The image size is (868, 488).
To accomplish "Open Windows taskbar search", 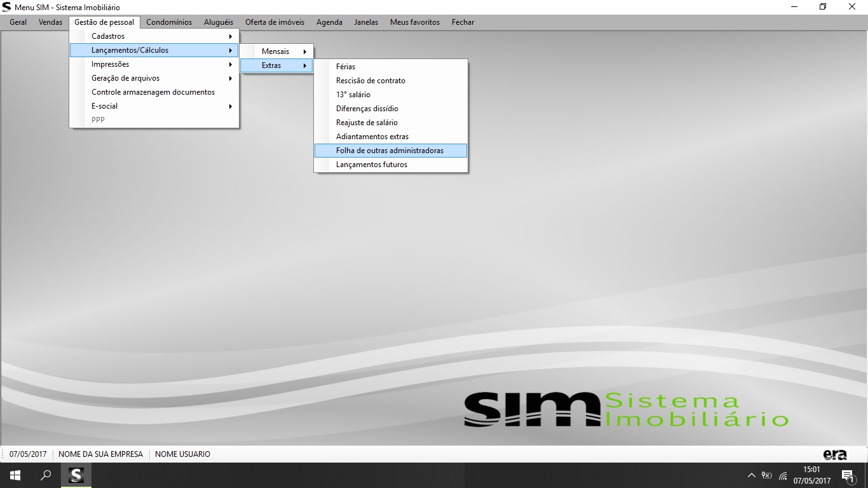I will pyautogui.click(x=46, y=475).
